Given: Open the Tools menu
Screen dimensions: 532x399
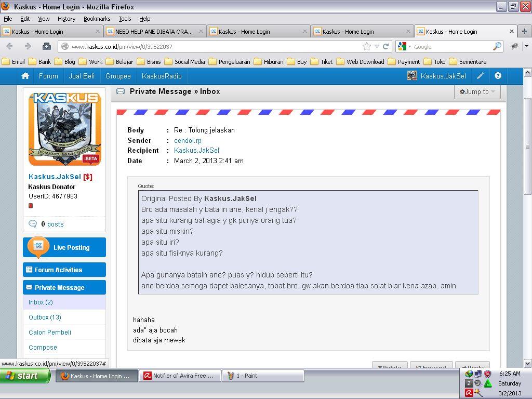Looking at the screenshot, I should (x=125, y=19).
